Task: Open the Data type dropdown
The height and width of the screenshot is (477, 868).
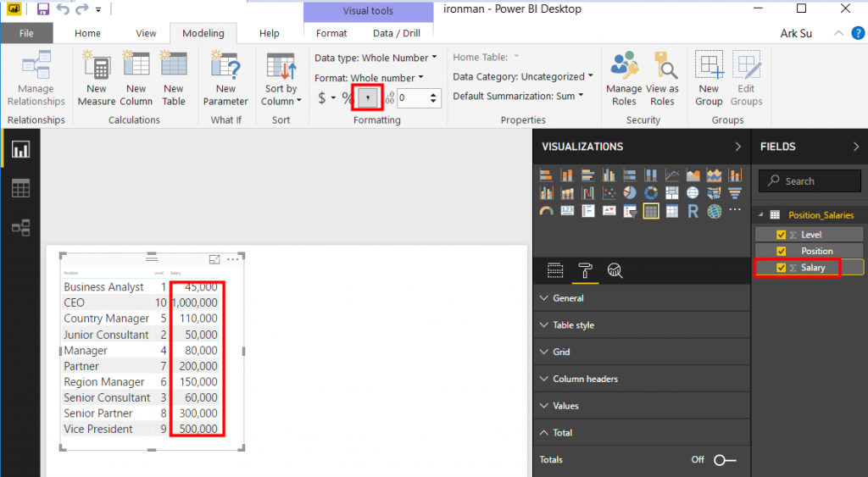Action: click(376, 58)
